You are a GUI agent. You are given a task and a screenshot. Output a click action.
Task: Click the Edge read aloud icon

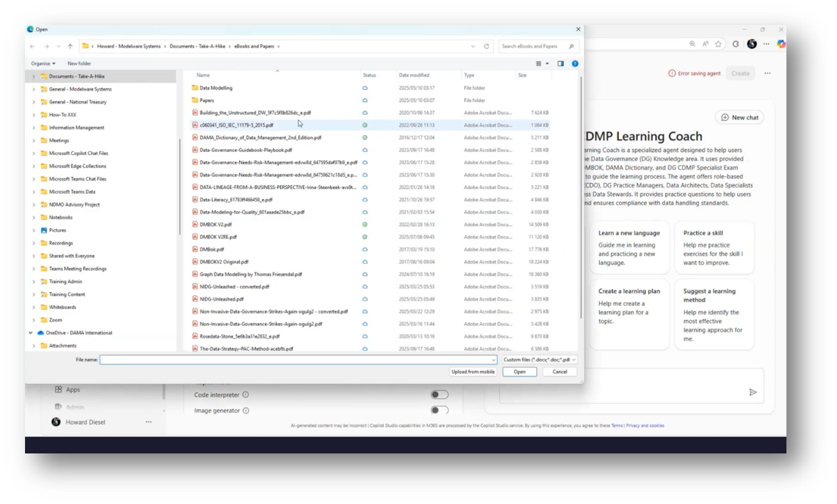coord(705,44)
